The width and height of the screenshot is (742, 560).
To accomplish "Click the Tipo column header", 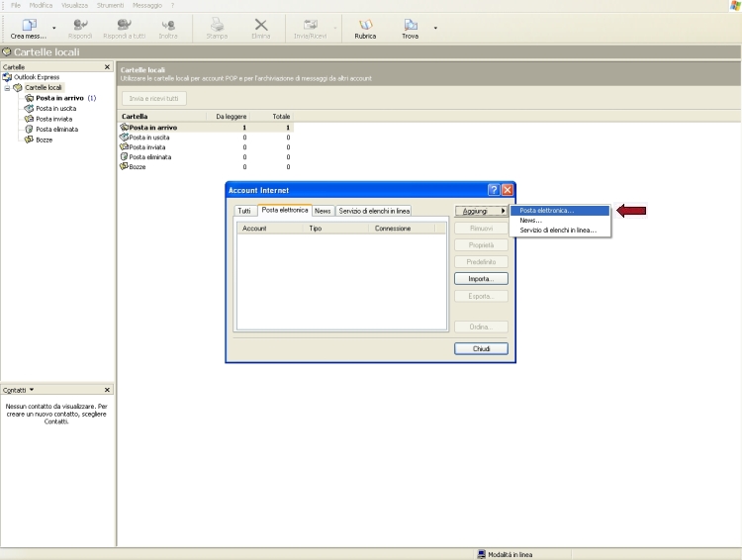I will (x=335, y=229).
